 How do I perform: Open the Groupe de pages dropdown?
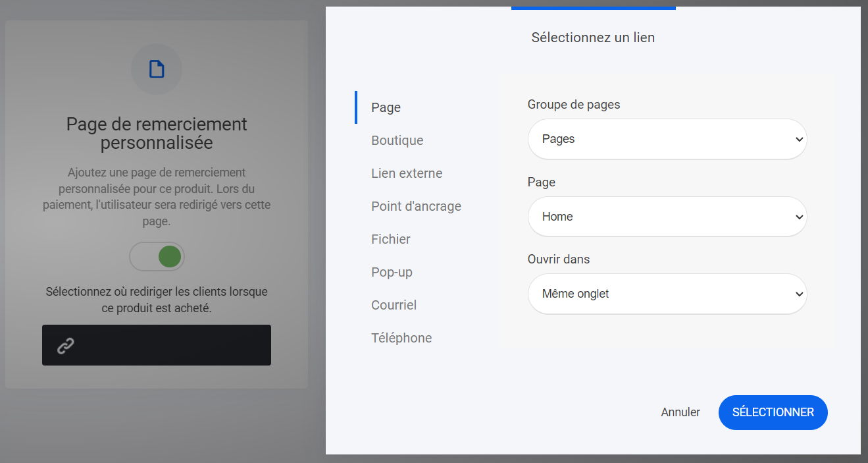[x=667, y=139]
